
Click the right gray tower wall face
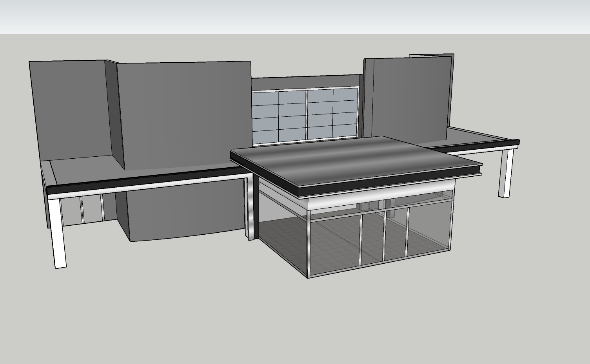410,98
